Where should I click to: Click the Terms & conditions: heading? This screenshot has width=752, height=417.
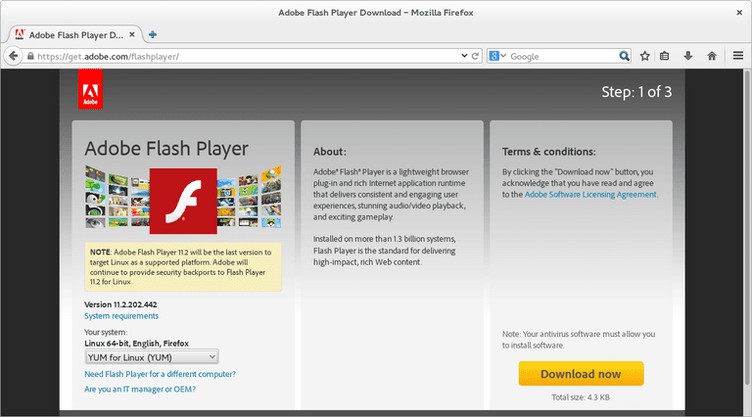pos(549,152)
